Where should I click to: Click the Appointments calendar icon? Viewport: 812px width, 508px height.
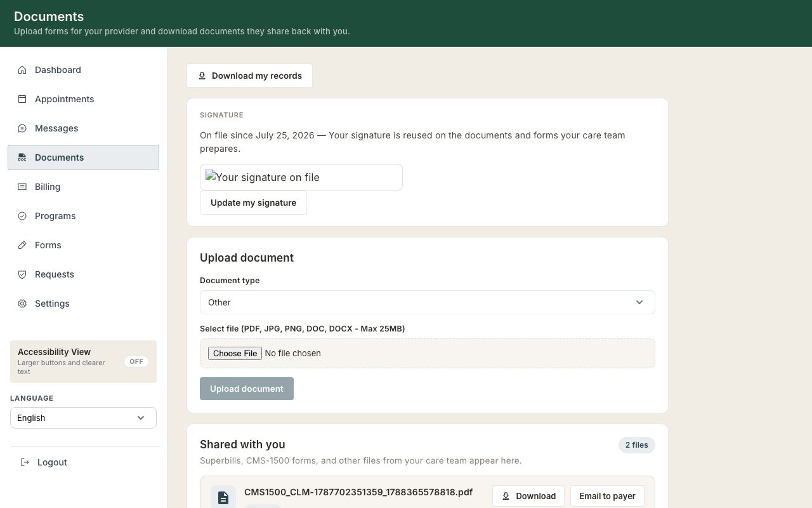pos(22,99)
